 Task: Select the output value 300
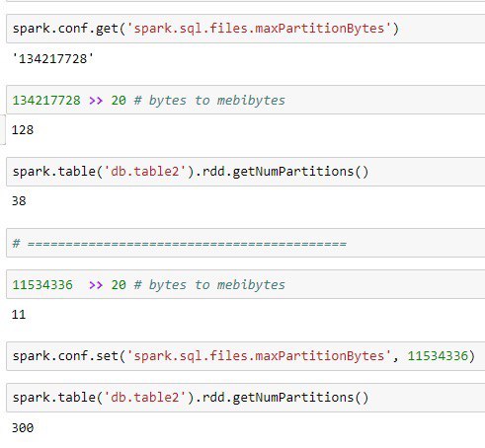[x=23, y=428]
